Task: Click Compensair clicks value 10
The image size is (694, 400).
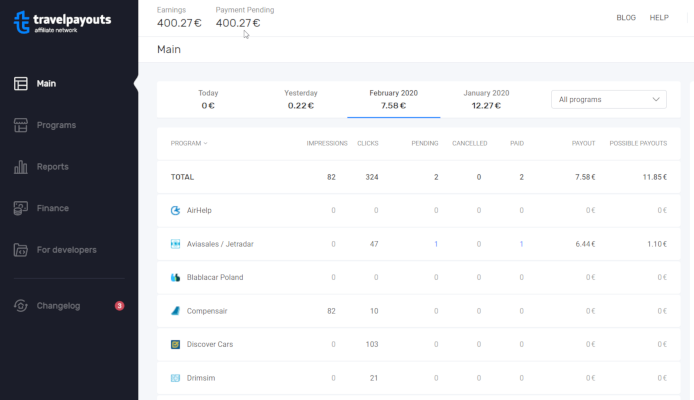Action: point(374,311)
